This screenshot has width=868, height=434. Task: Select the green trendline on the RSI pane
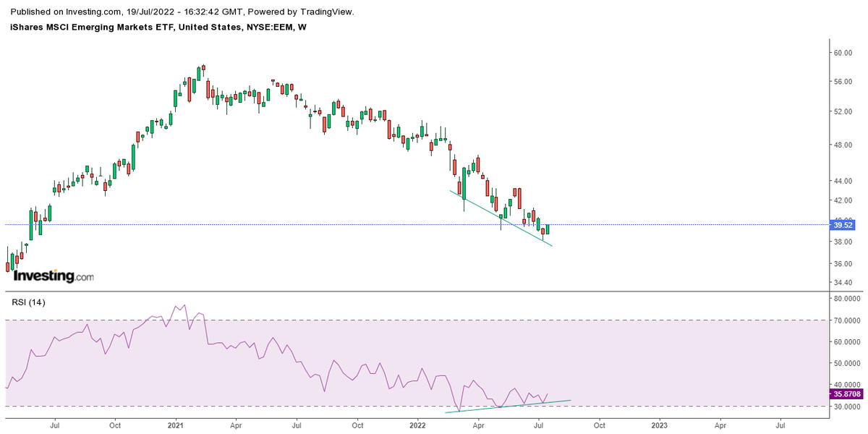tap(509, 406)
